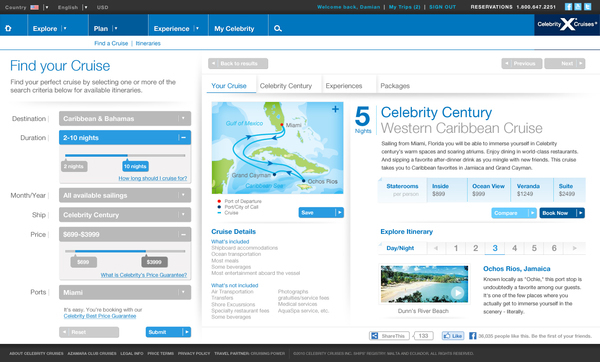
Task: Play the Dunn's River Beach video
Action: point(457,293)
